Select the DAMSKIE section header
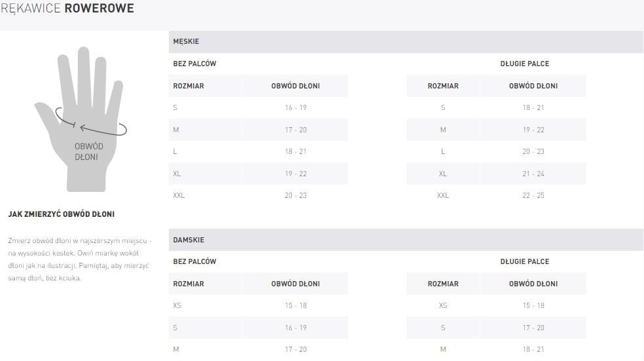Viewport: 644px width, 361px height. pyautogui.click(x=406, y=240)
